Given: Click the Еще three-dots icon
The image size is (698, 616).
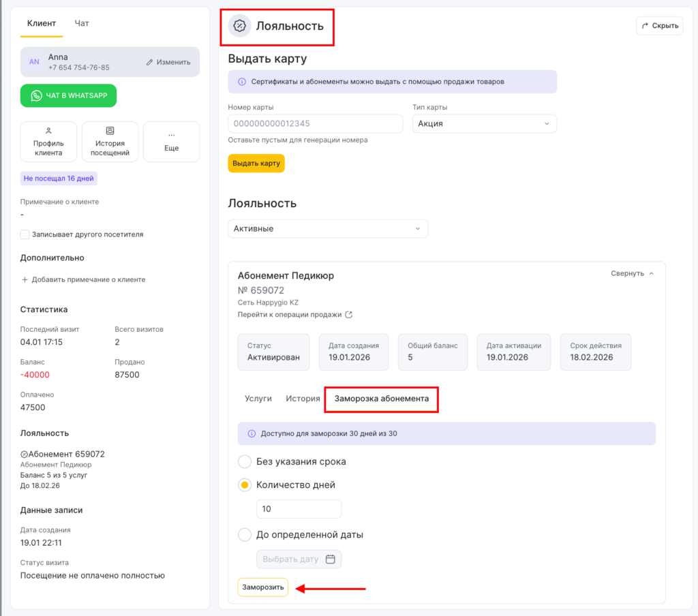Looking at the screenshot, I should pos(171,134).
